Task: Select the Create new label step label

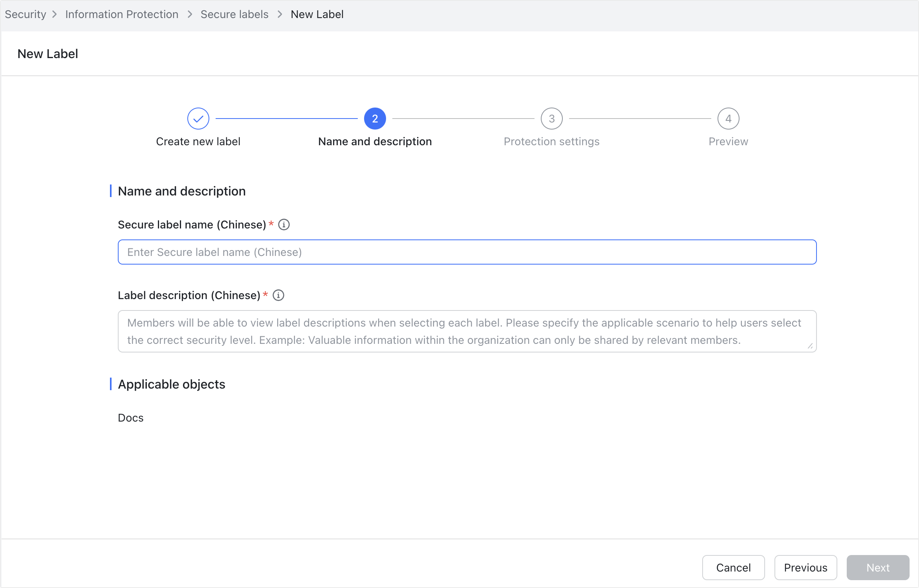Action: pos(198,141)
